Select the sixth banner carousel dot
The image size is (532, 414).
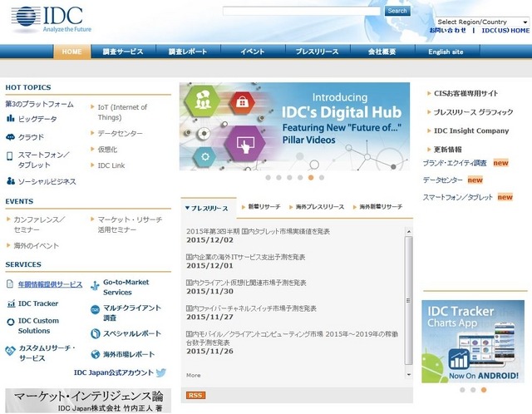point(322,177)
